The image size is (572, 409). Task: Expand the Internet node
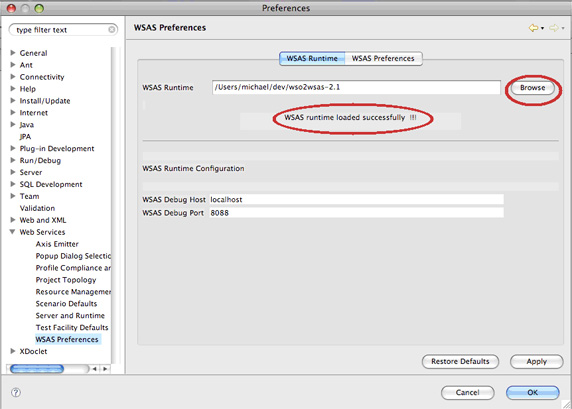[x=13, y=112]
